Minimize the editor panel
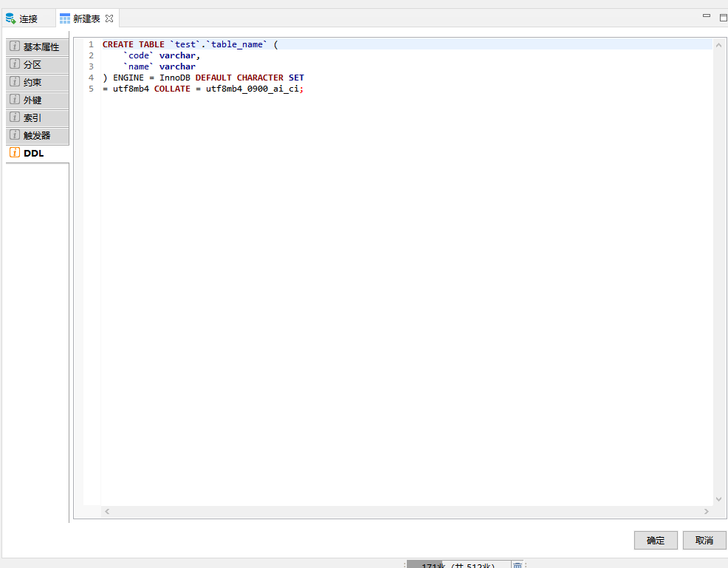Image resolution: width=728 pixels, height=568 pixels. (707, 16)
